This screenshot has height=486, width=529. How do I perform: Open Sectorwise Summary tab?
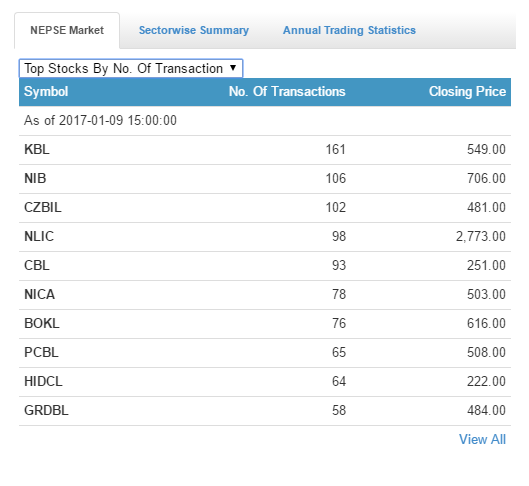[194, 30]
